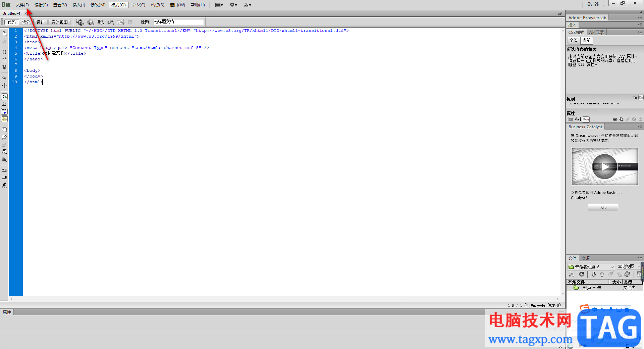Open the extend Dreamweaver gear dropdown
644x349 pixels.
pos(233,5)
